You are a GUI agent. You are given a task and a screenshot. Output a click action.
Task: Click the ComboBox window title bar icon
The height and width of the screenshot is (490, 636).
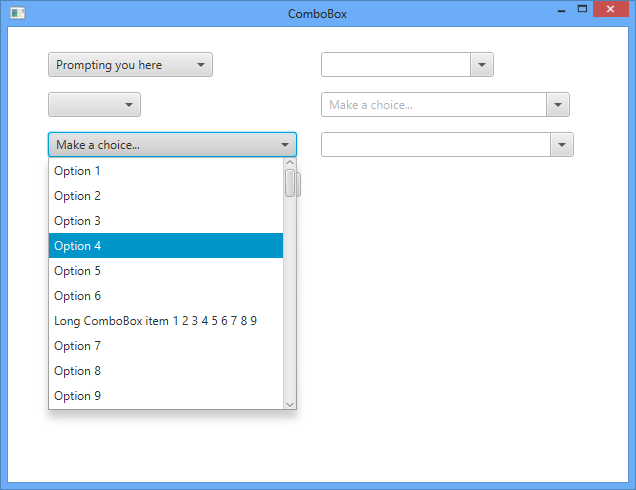[x=16, y=13]
